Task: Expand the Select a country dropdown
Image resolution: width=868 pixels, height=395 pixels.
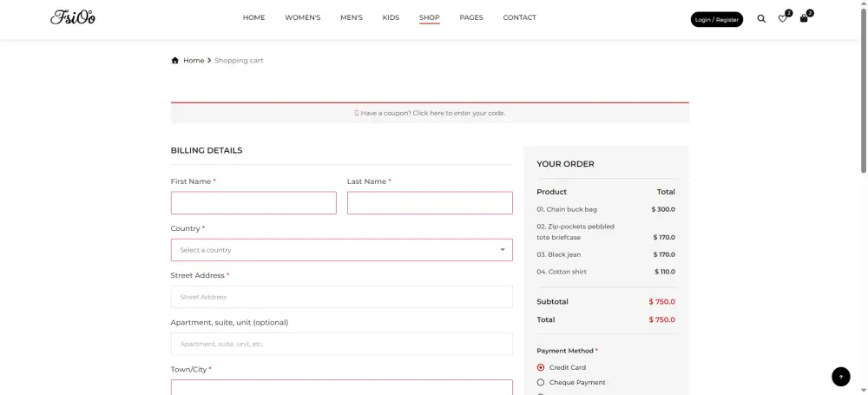Action: [341, 250]
